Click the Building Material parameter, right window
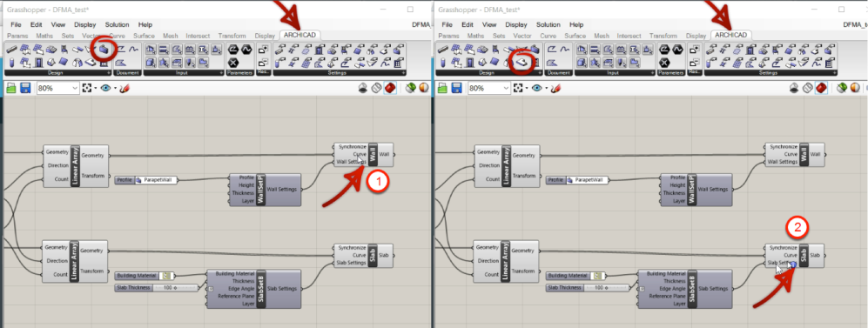 pyautogui.click(x=575, y=275)
